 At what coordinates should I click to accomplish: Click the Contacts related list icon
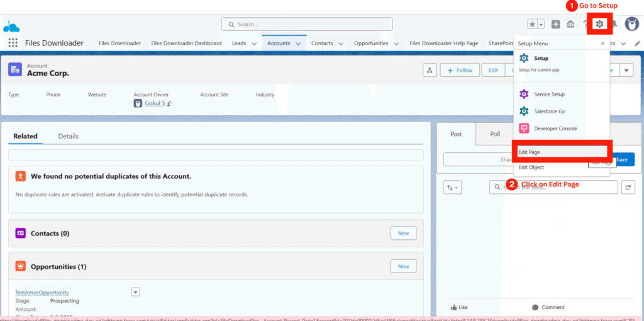(x=21, y=234)
